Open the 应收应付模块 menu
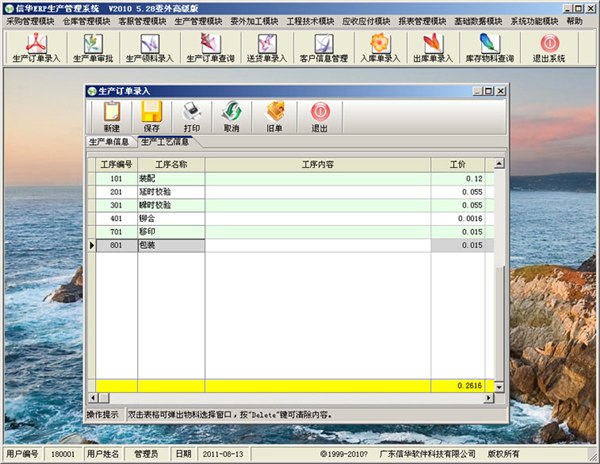 tap(366, 21)
